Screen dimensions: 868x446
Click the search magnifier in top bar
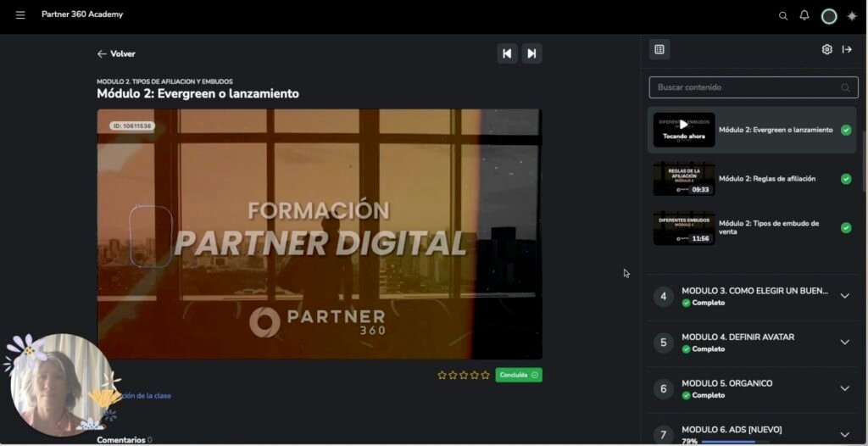(782, 16)
